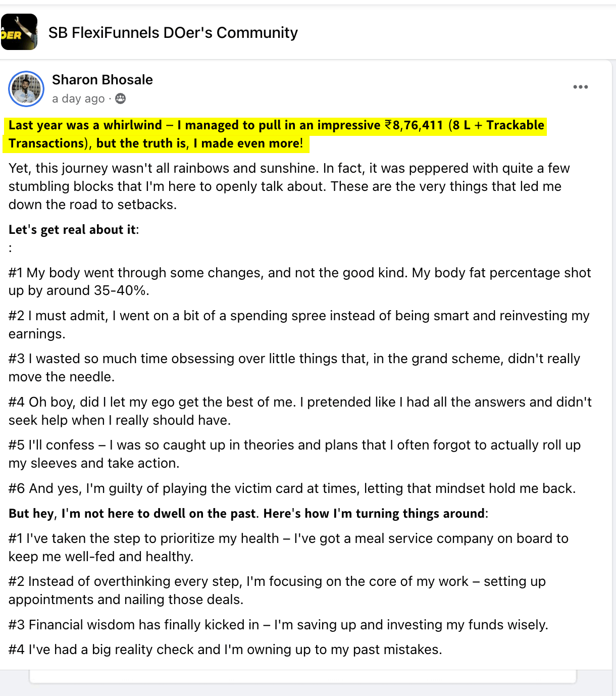Click the DOer group logo icon
This screenshot has height=696, width=616.
point(19,32)
